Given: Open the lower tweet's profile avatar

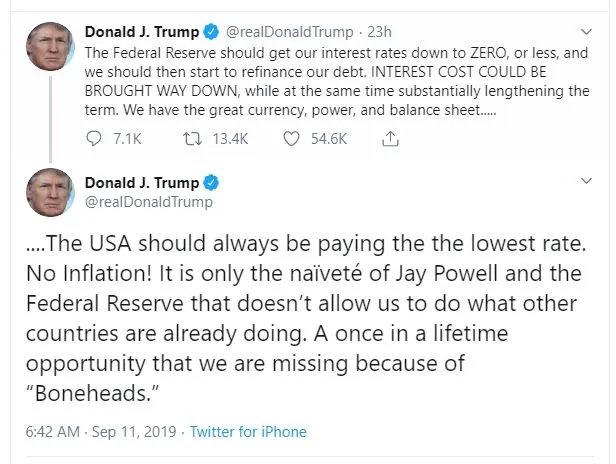Looking at the screenshot, I should [x=47, y=193].
